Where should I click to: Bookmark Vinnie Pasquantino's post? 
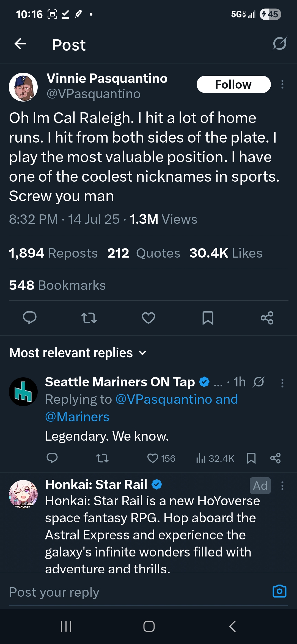coord(208,318)
